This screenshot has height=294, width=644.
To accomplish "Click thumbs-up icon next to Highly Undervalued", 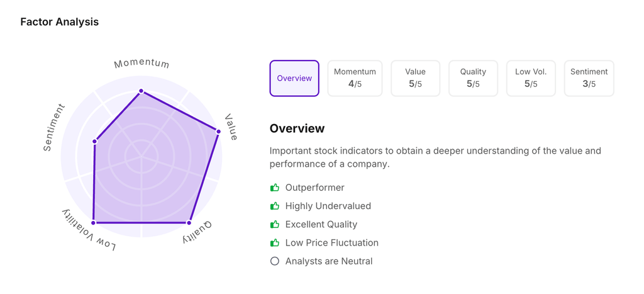I will tap(275, 206).
